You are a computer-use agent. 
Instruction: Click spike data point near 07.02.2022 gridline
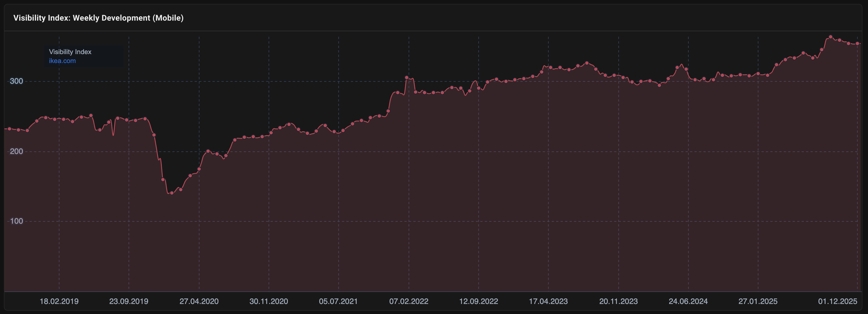(x=406, y=78)
